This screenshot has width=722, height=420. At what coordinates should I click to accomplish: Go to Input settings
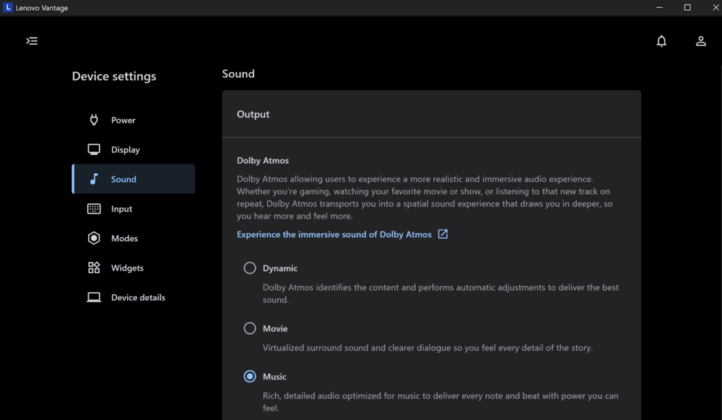[x=134, y=209]
